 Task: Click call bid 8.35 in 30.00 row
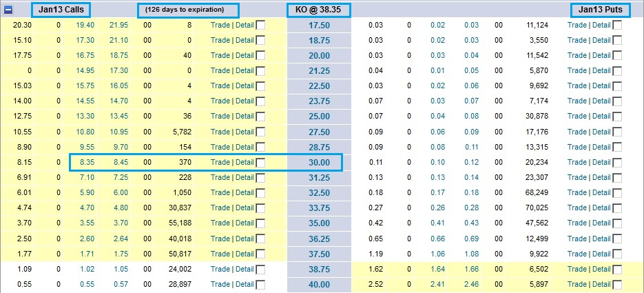coord(87,162)
